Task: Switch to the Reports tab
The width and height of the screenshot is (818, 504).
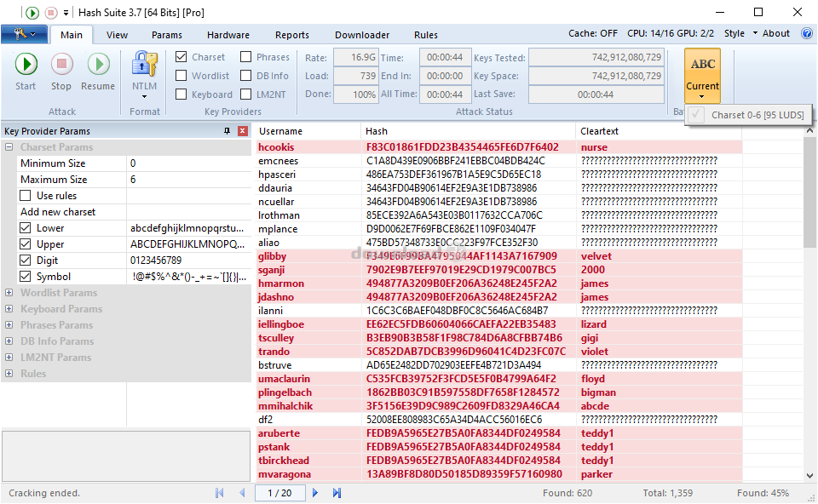Action: [x=292, y=35]
